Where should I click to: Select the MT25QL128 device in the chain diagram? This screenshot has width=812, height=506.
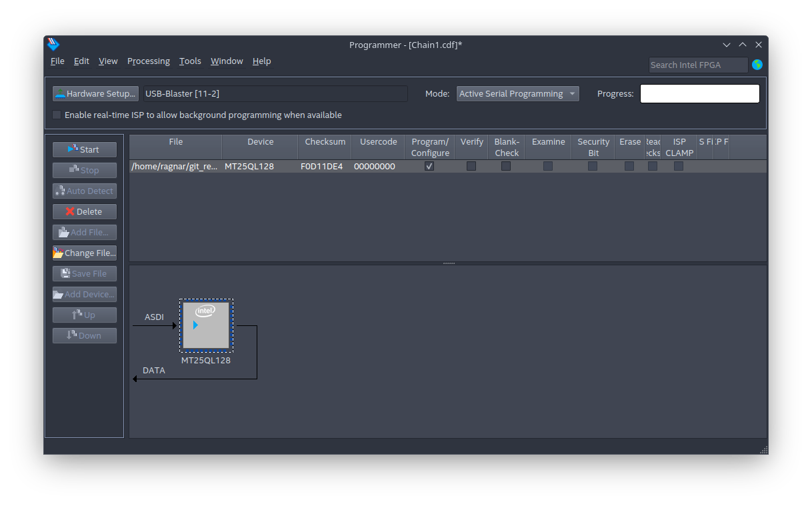pos(205,325)
